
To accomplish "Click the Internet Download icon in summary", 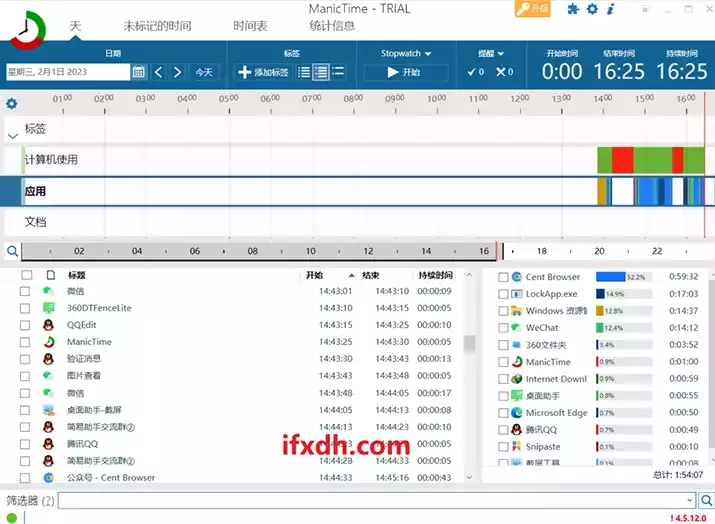I will 516,379.
